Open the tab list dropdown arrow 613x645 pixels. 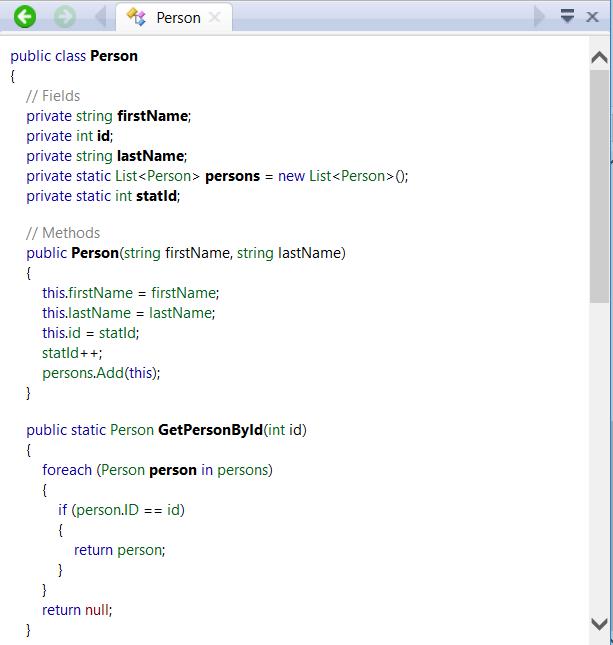(x=567, y=17)
